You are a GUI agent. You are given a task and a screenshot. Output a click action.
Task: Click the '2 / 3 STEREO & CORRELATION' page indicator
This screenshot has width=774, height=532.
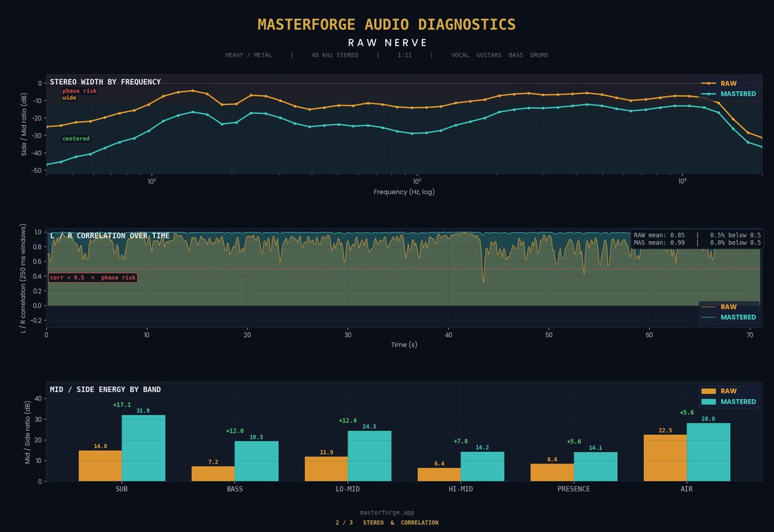coord(387,522)
